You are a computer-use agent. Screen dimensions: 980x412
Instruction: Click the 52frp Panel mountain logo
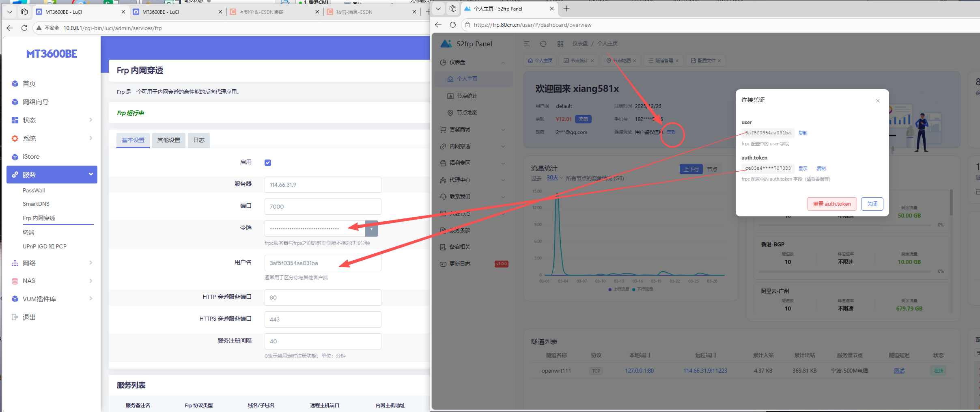pos(446,43)
